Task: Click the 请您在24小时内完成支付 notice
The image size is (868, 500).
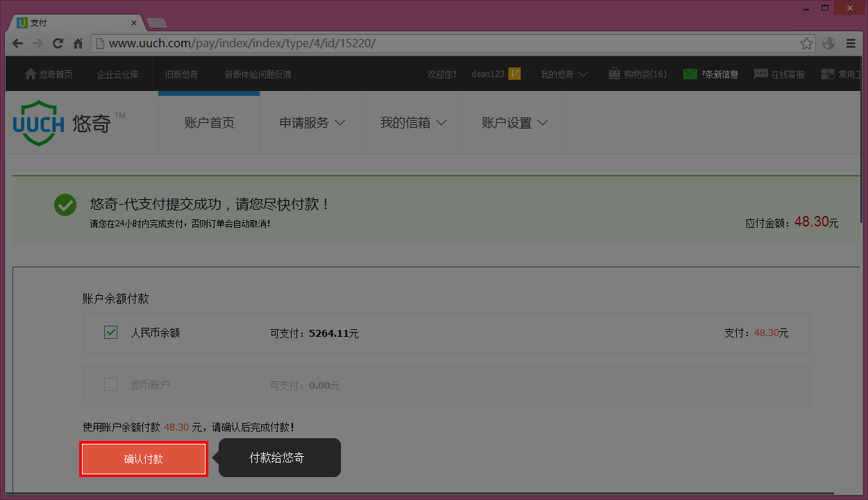Action: tap(180, 224)
